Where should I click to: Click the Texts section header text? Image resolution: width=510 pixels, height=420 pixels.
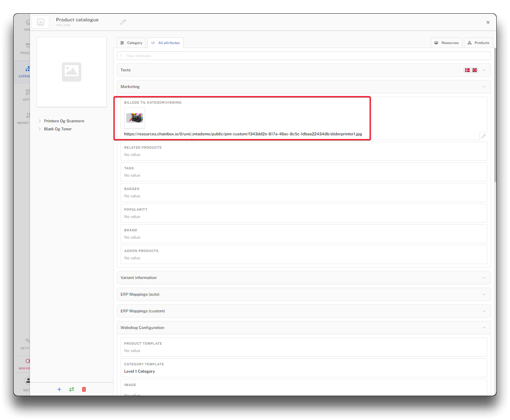(126, 70)
